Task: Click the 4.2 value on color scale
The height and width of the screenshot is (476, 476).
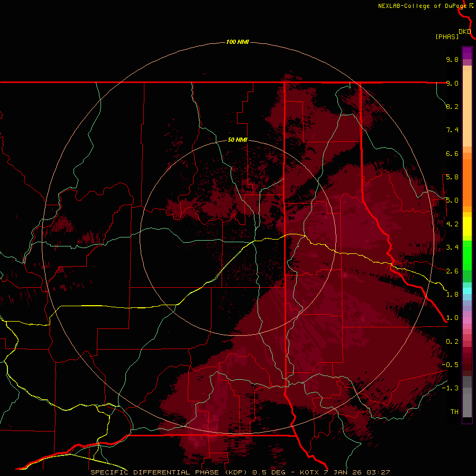Action: click(x=452, y=224)
